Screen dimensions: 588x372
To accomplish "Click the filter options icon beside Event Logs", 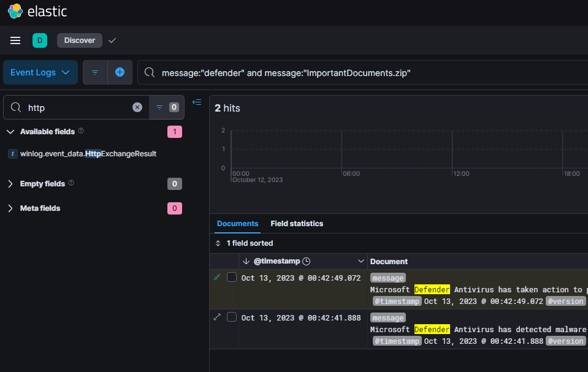I will tap(95, 72).
